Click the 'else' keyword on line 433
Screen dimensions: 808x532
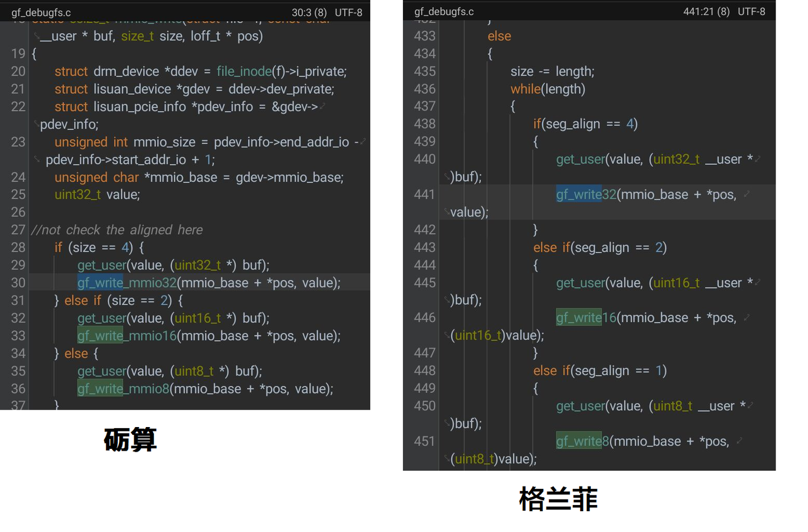point(499,36)
